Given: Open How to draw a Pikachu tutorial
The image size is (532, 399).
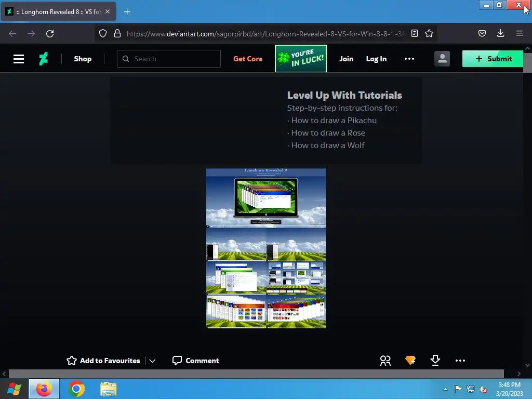Looking at the screenshot, I should pos(334,121).
